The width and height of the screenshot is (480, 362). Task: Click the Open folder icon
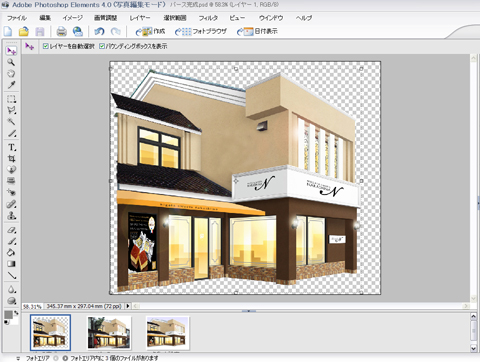click(24, 32)
